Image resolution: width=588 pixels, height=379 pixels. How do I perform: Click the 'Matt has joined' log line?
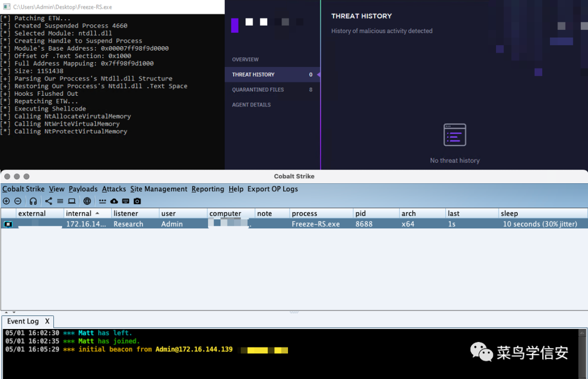(x=72, y=341)
